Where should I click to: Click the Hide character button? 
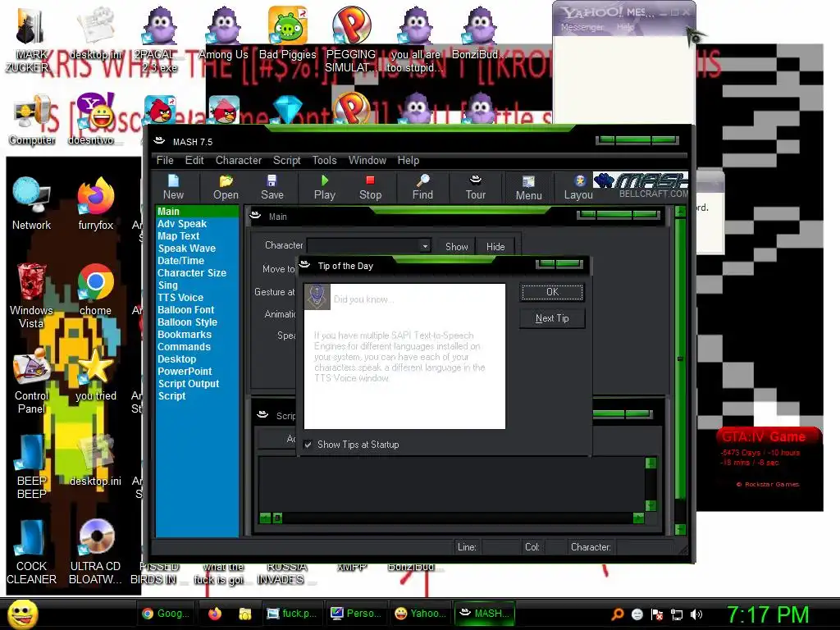click(x=495, y=246)
